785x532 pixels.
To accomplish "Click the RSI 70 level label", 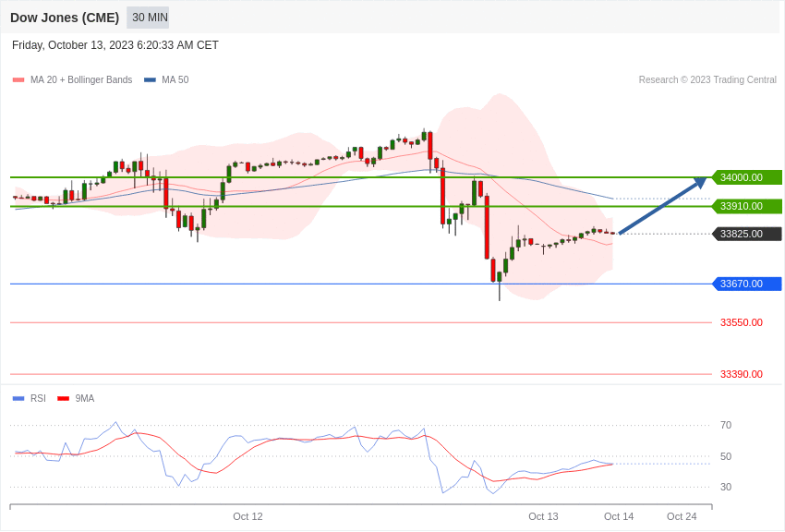I will point(726,425).
